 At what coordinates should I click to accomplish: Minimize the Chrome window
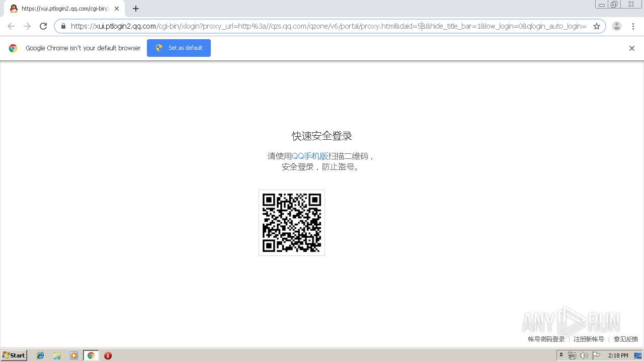(x=602, y=5)
